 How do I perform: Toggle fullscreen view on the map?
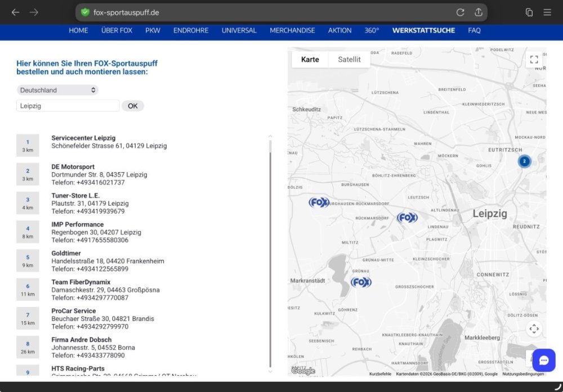click(534, 60)
